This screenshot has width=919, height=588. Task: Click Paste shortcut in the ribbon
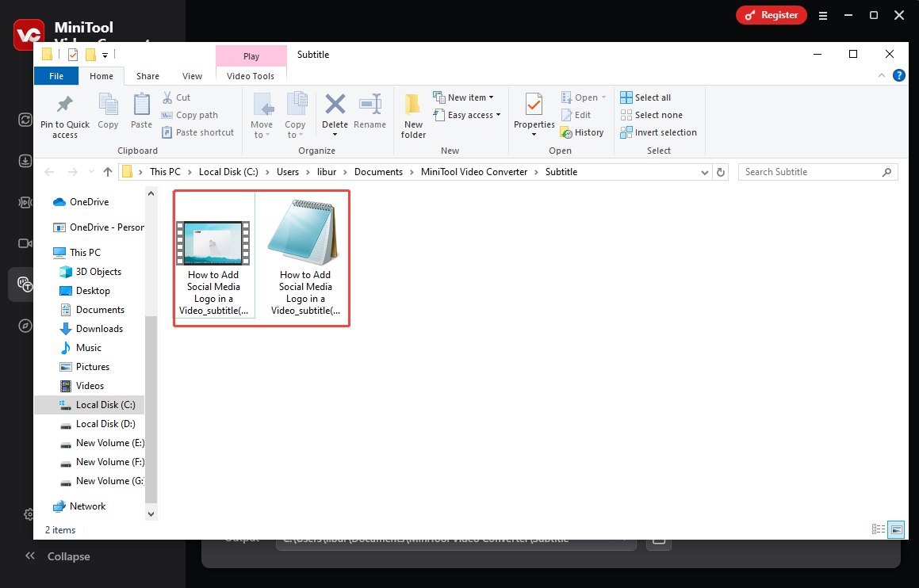point(197,132)
